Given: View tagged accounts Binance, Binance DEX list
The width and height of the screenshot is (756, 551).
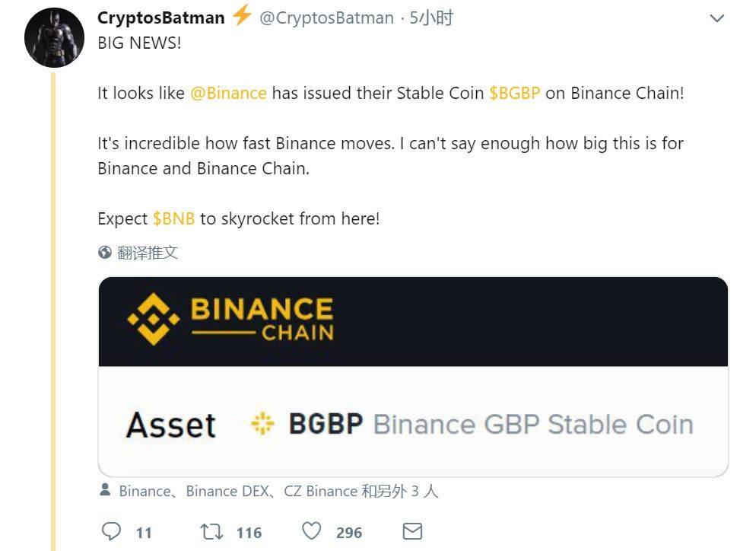Looking at the screenshot, I should [278, 491].
